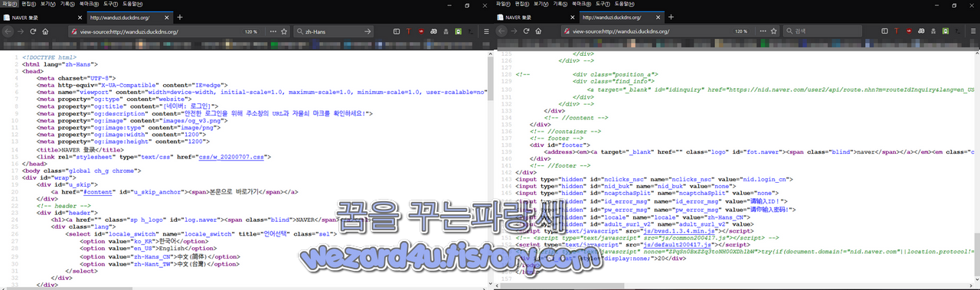980x290 pixels.
Task: Go forward in left Firefox window
Action: pyautogui.click(x=21, y=31)
